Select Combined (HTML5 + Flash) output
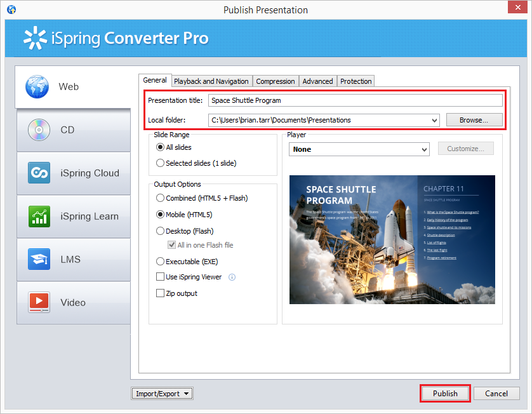 [x=160, y=198]
